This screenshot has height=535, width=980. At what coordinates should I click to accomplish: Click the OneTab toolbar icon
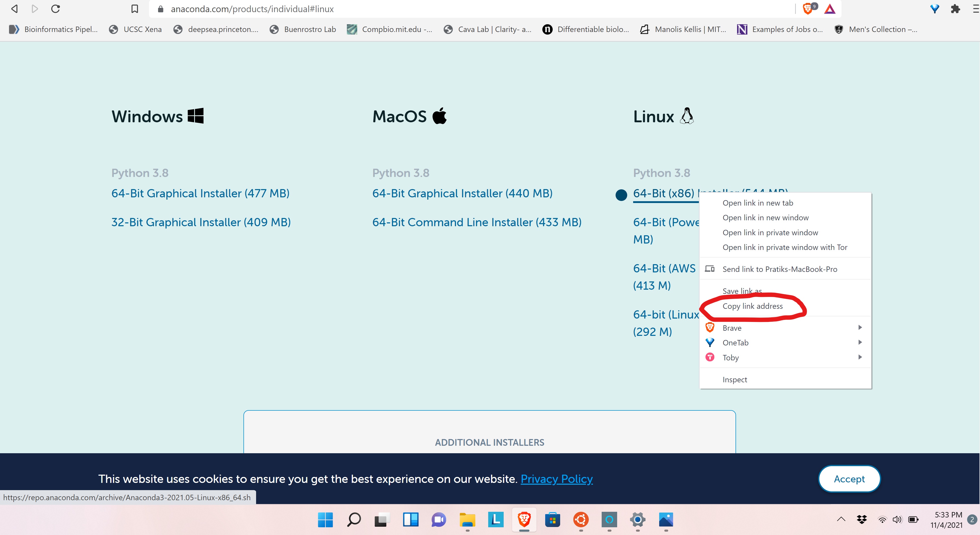click(935, 9)
